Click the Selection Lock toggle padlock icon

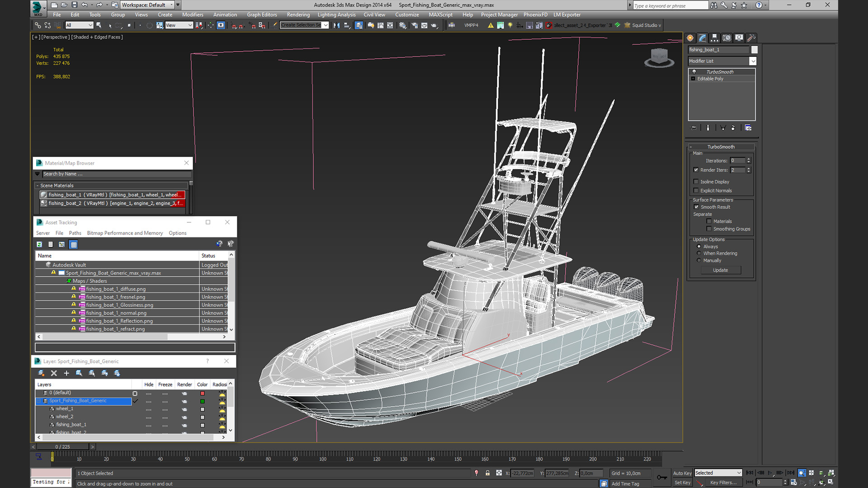[x=487, y=473]
